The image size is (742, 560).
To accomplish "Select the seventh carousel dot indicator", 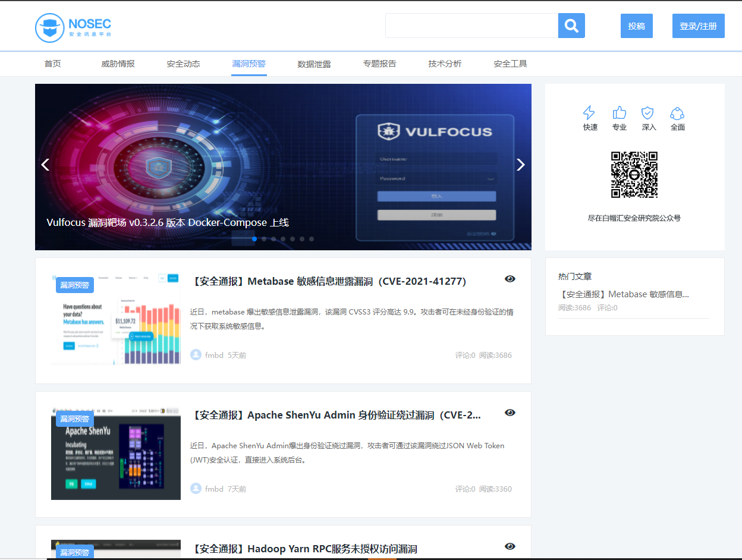I will pyautogui.click(x=312, y=239).
